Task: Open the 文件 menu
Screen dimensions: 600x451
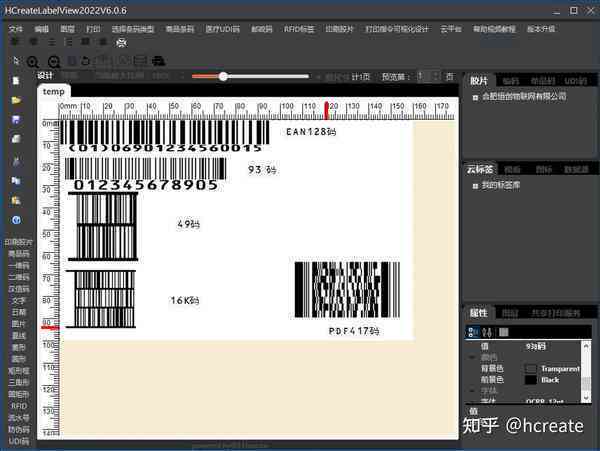Action: [x=16, y=29]
